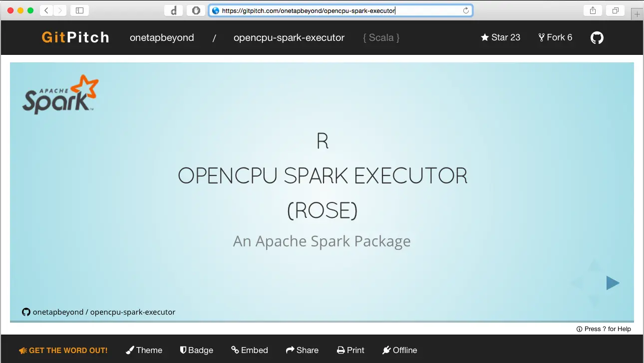Select the { Scala } language label
Screen dimensions: 644x363
tap(381, 37)
